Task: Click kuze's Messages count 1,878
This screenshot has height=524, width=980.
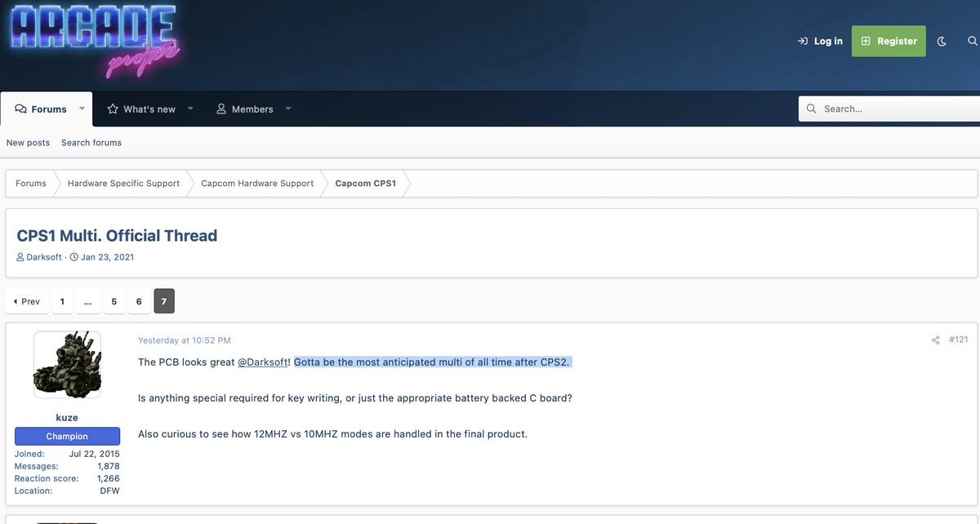Action: pos(109,466)
